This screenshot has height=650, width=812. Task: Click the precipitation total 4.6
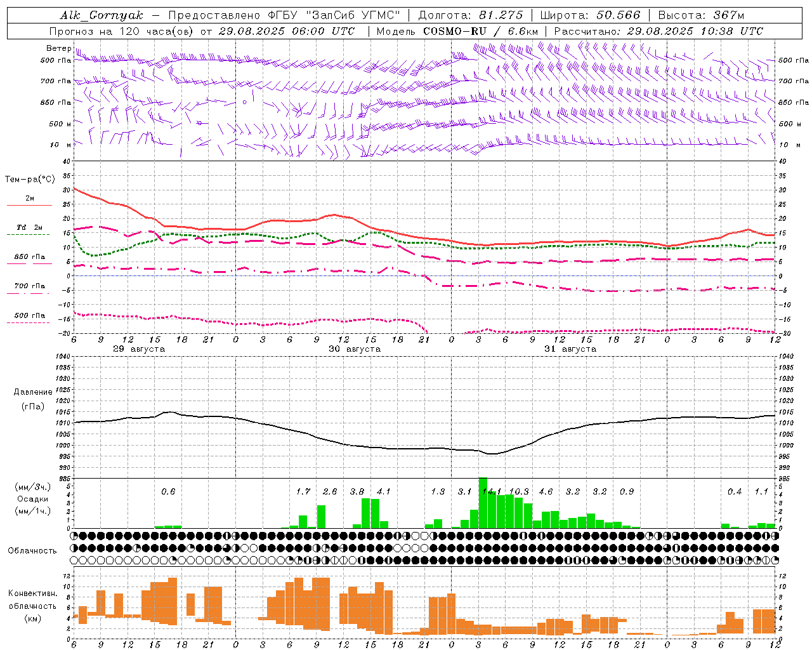click(546, 491)
